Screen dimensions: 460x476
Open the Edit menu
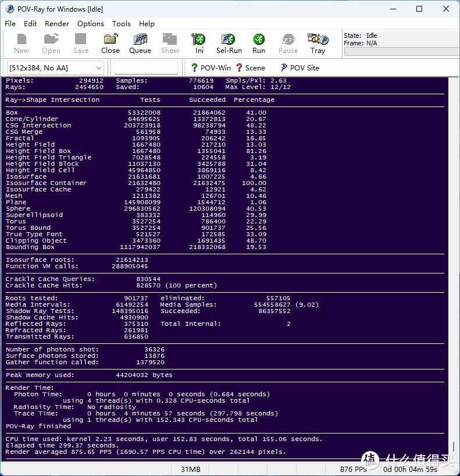[30, 24]
